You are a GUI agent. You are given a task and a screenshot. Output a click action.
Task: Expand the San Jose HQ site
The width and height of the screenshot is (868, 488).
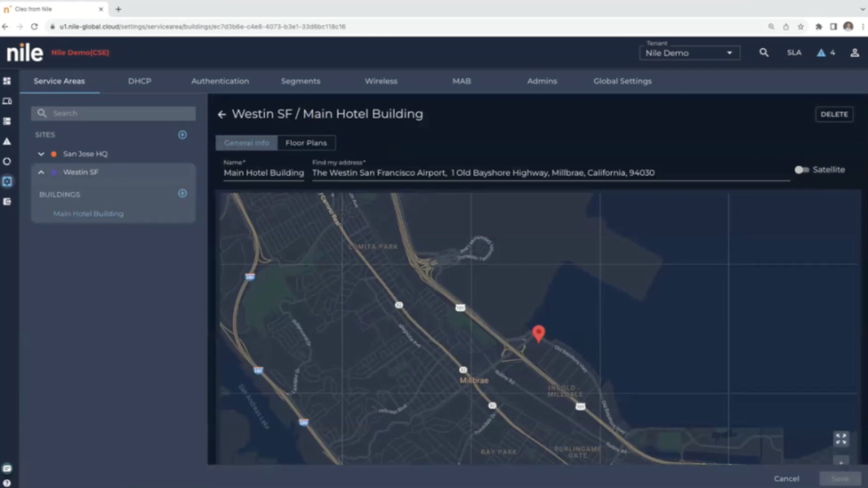click(41, 154)
